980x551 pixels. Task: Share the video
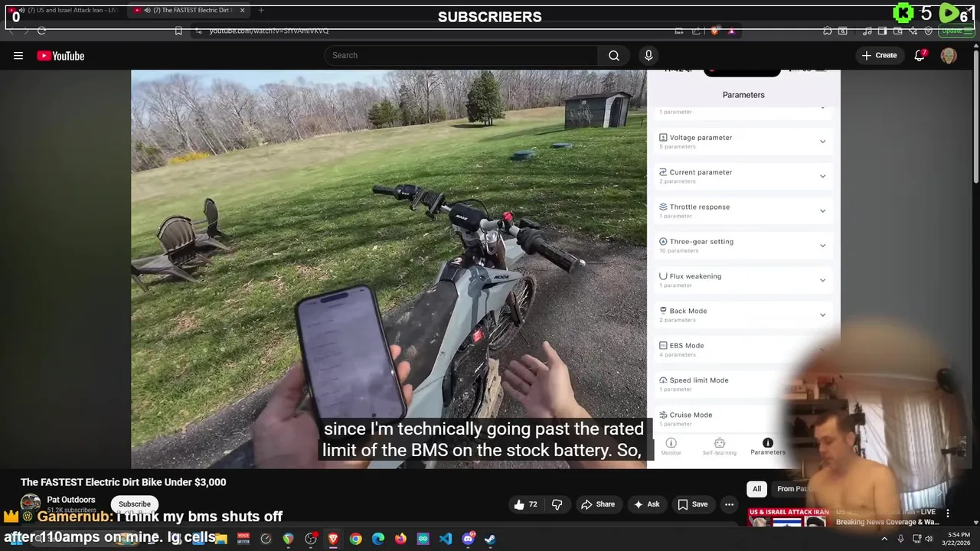point(598,504)
